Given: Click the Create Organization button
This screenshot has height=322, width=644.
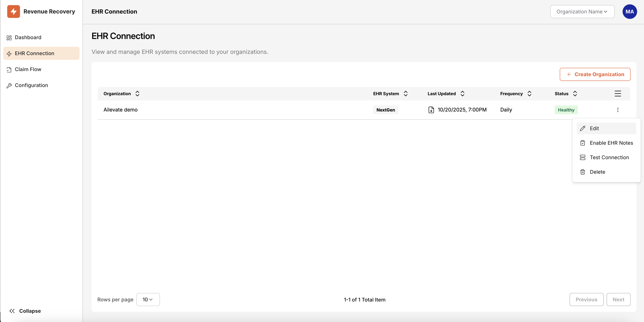Looking at the screenshot, I should [x=595, y=74].
